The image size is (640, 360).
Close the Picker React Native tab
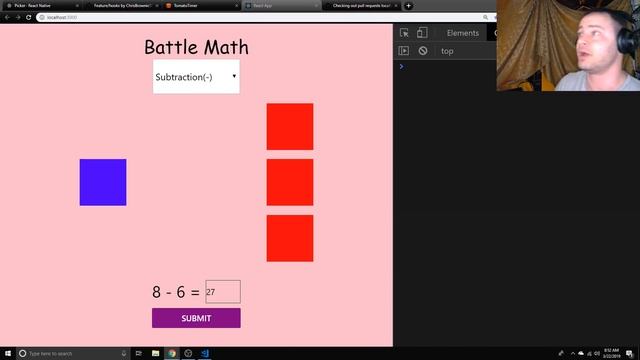[x=77, y=6]
